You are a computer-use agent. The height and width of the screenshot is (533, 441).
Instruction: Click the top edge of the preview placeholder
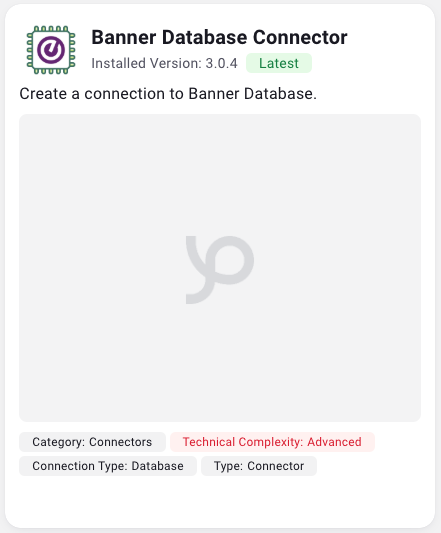point(220,115)
